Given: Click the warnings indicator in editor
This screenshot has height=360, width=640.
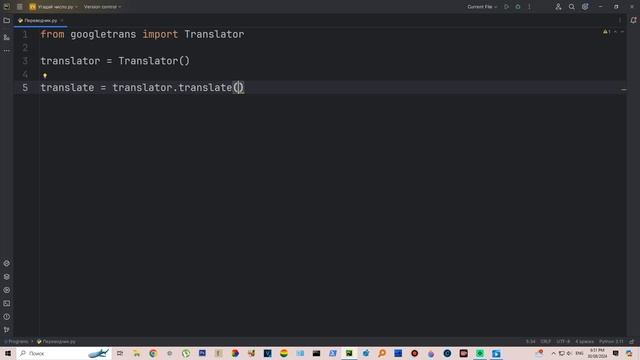Looking at the screenshot, I should [x=607, y=32].
